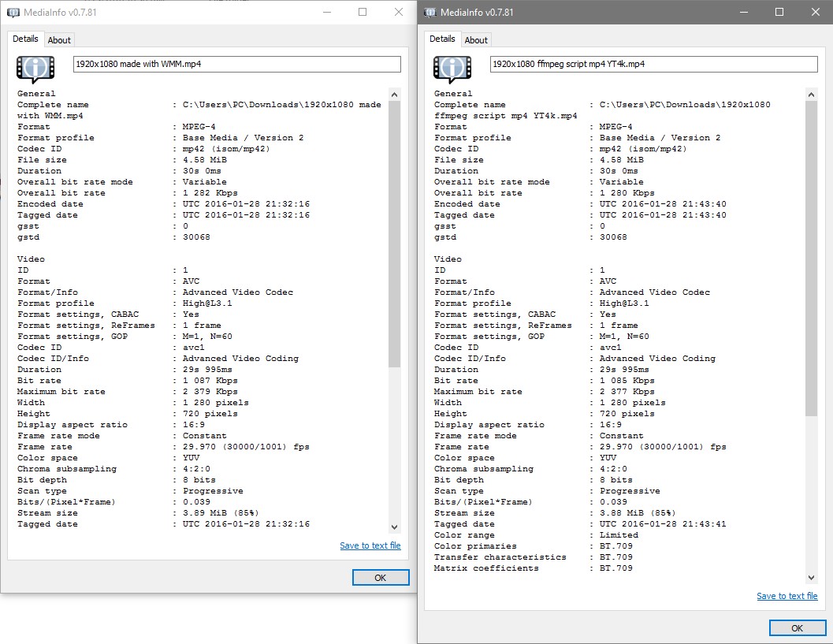Click '2 379 Kbps' maximum bit rate in left window
833x644 pixels.
coord(210,392)
